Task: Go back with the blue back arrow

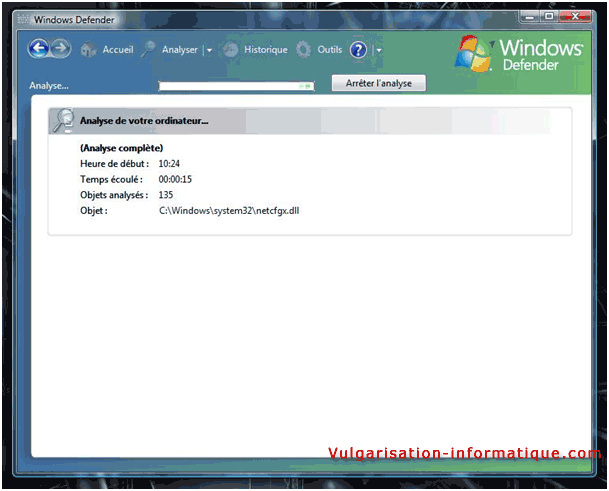Action: point(38,49)
